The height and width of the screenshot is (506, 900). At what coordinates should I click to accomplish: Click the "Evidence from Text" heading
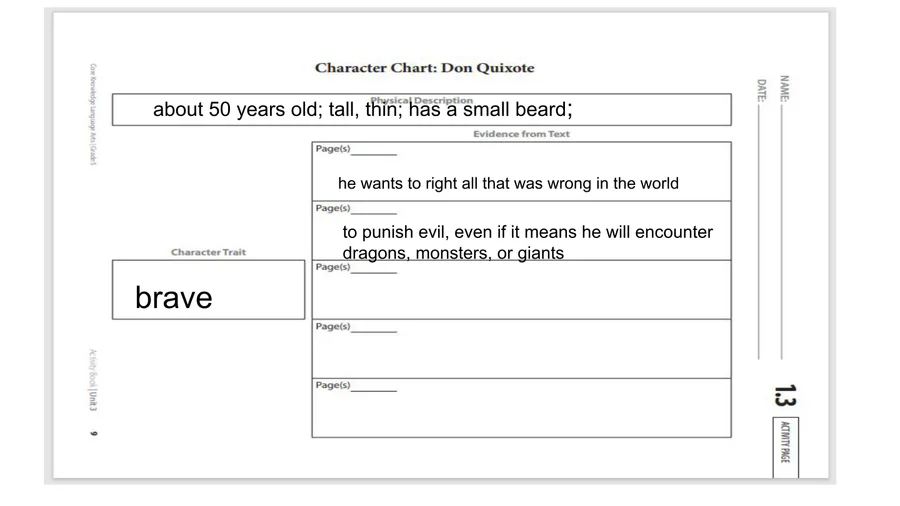[521, 134]
